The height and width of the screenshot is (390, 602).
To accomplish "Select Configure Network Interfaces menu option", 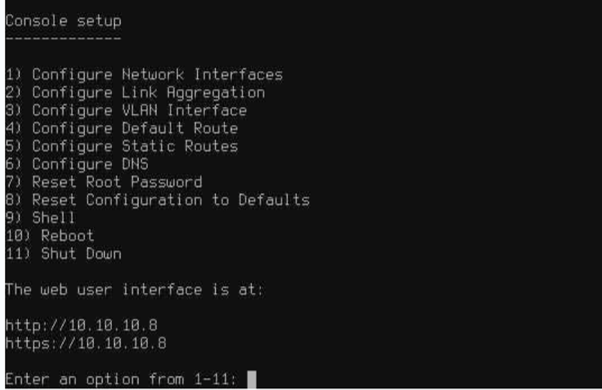I will click(144, 74).
